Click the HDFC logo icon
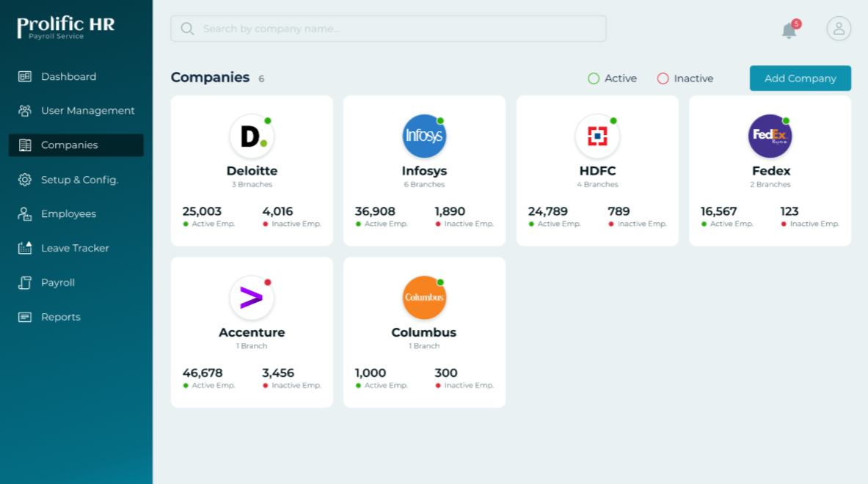 (x=597, y=136)
